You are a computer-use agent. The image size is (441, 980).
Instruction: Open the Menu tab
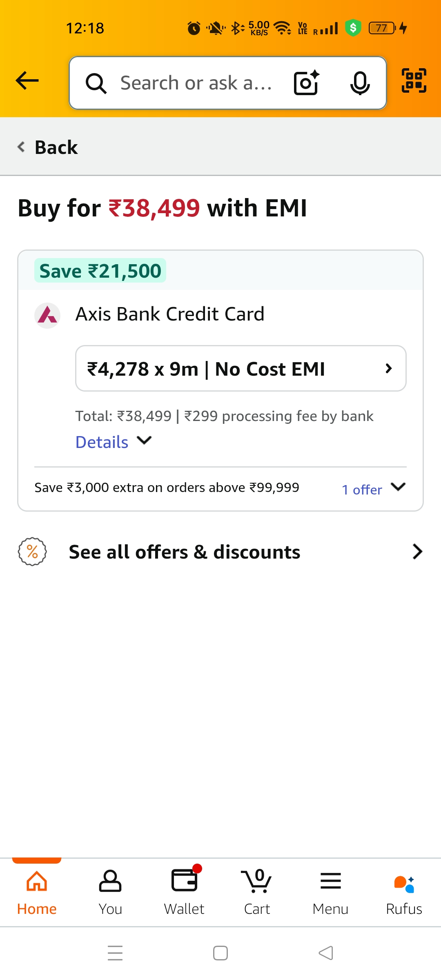(330, 893)
